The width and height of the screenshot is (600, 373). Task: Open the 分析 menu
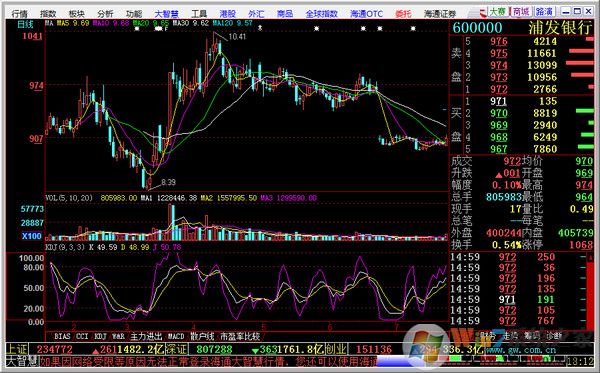click(x=105, y=14)
